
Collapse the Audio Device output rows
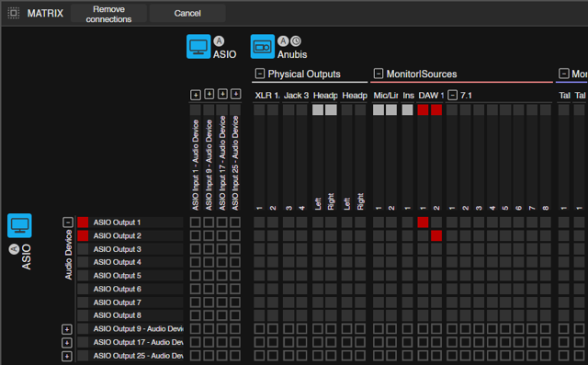coord(68,222)
